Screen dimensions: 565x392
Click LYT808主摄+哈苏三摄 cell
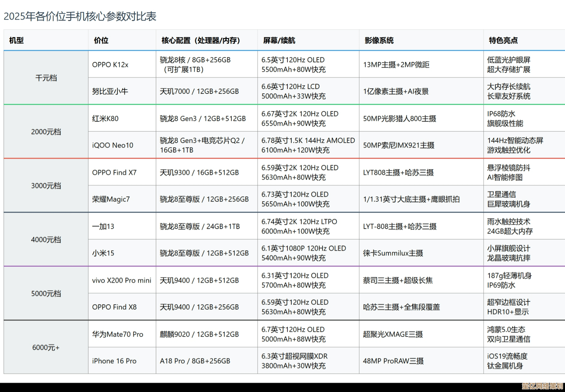(421, 172)
